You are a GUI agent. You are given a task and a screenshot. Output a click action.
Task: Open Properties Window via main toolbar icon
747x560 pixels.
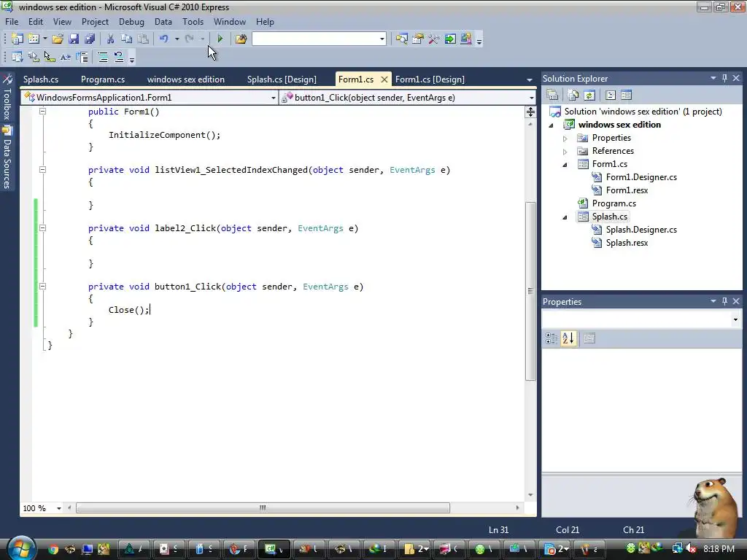[418, 39]
